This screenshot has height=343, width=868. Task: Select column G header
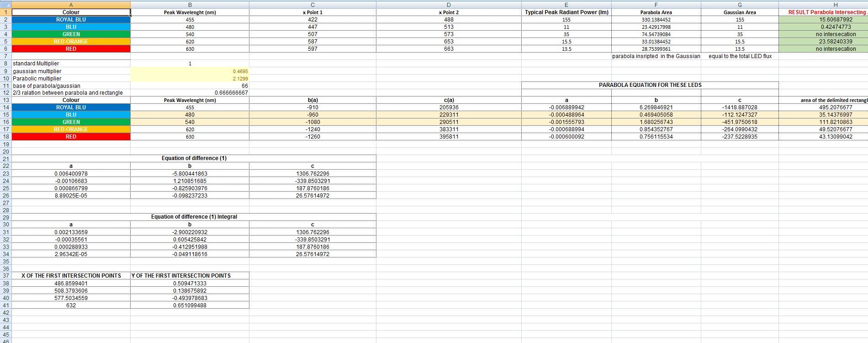(x=740, y=5)
